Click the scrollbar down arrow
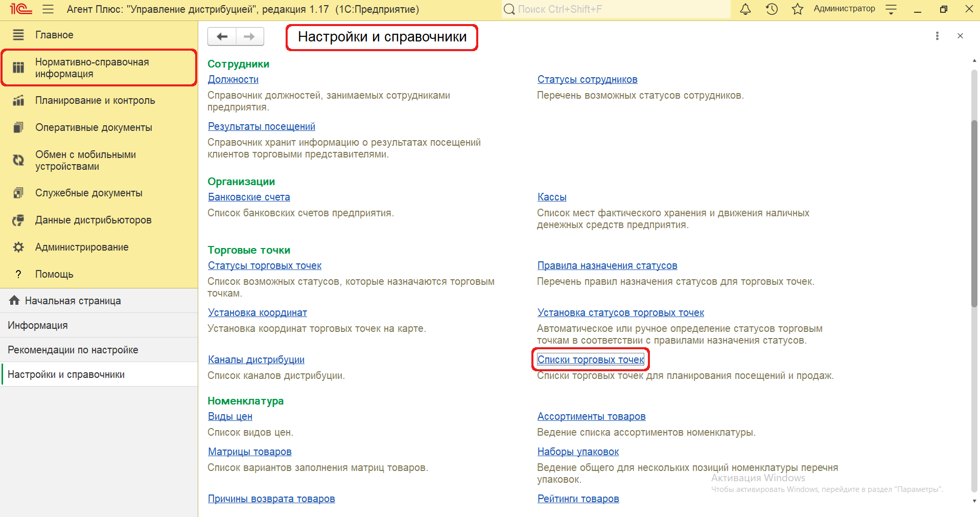The width and height of the screenshot is (980, 517). coord(974,501)
